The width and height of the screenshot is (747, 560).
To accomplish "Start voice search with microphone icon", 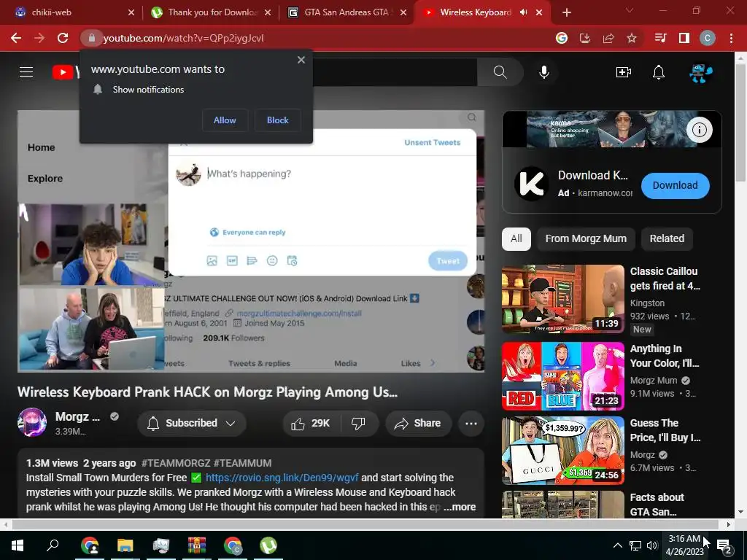I will click(543, 72).
